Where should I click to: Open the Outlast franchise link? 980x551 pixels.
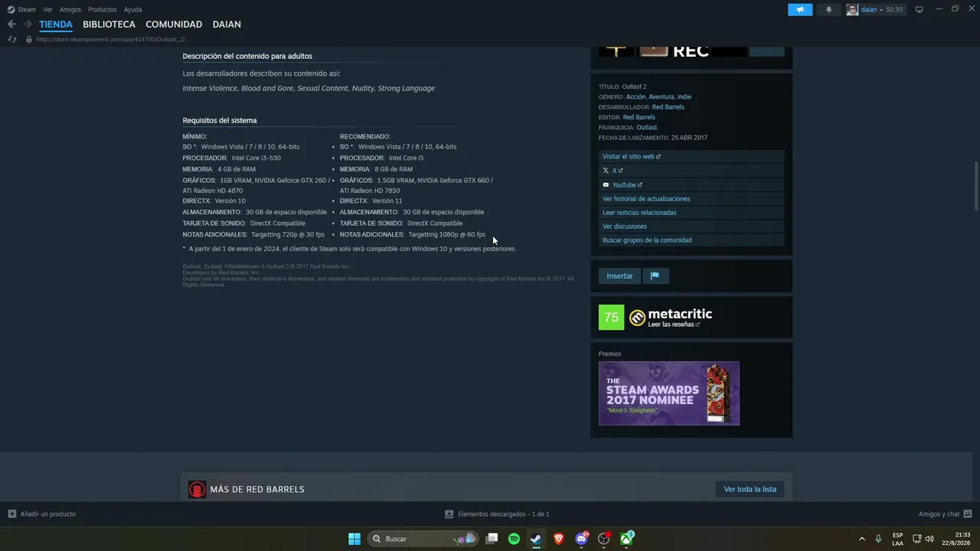tap(647, 128)
